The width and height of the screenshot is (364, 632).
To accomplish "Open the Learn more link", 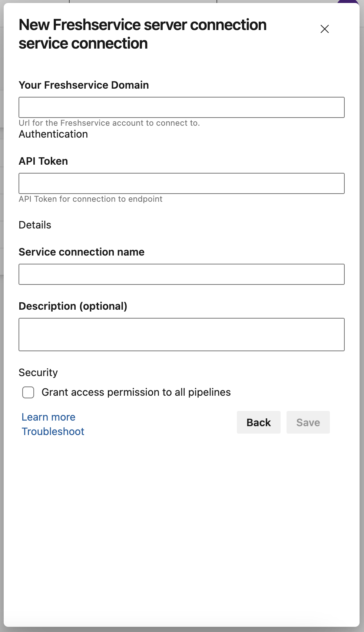I will (49, 417).
